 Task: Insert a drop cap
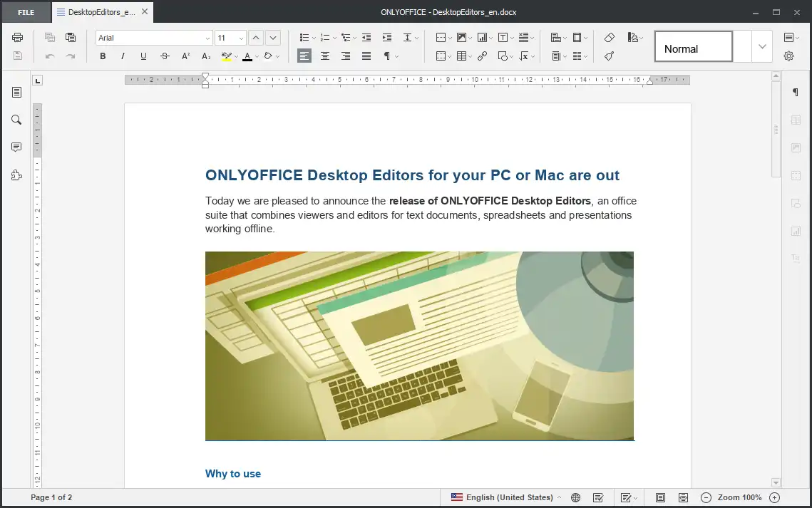[523, 37]
